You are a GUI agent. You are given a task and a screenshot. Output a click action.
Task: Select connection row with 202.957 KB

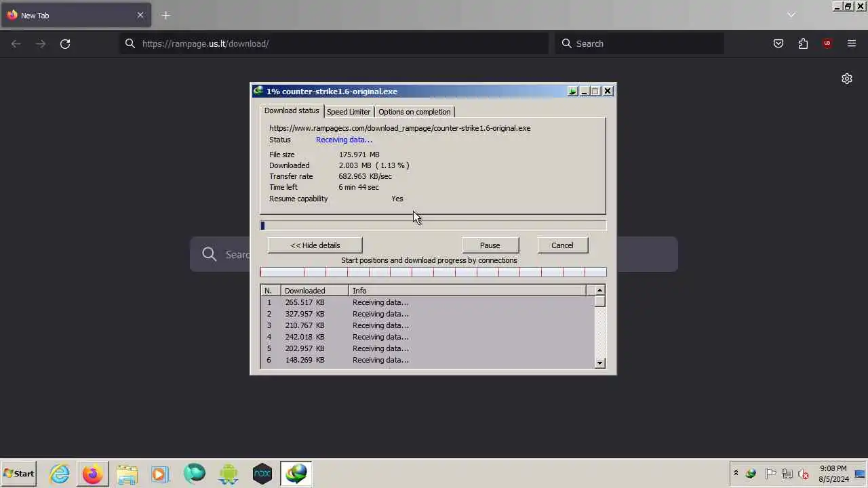[428, 348]
